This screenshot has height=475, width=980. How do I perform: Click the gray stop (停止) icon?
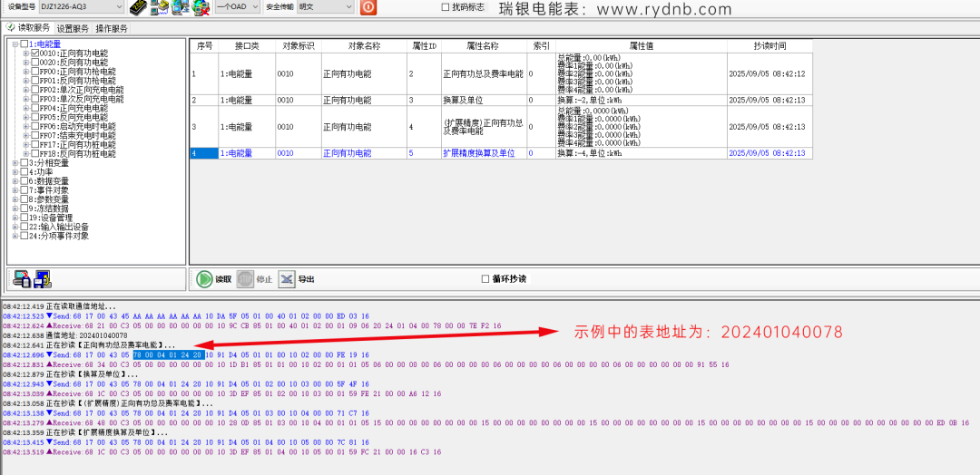tap(245, 279)
